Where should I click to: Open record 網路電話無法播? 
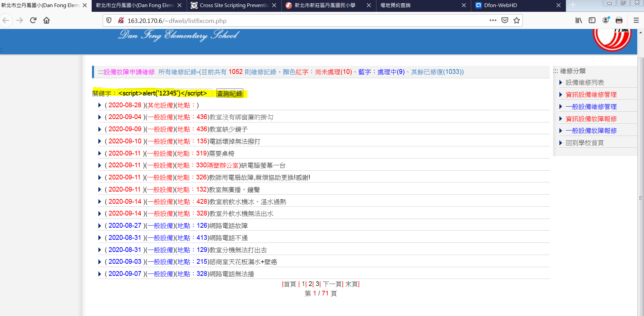click(x=232, y=274)
